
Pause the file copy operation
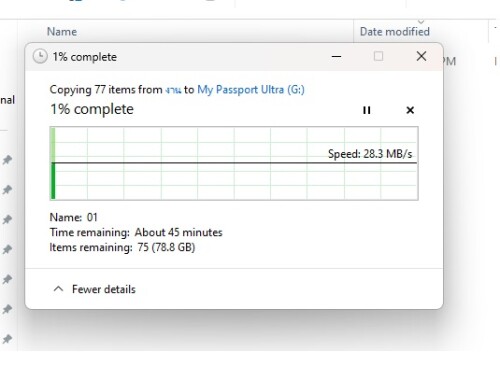pos(366,110)
